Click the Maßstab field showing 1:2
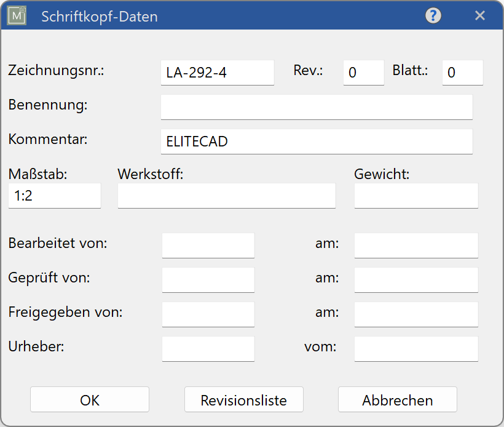 [55, 196]
